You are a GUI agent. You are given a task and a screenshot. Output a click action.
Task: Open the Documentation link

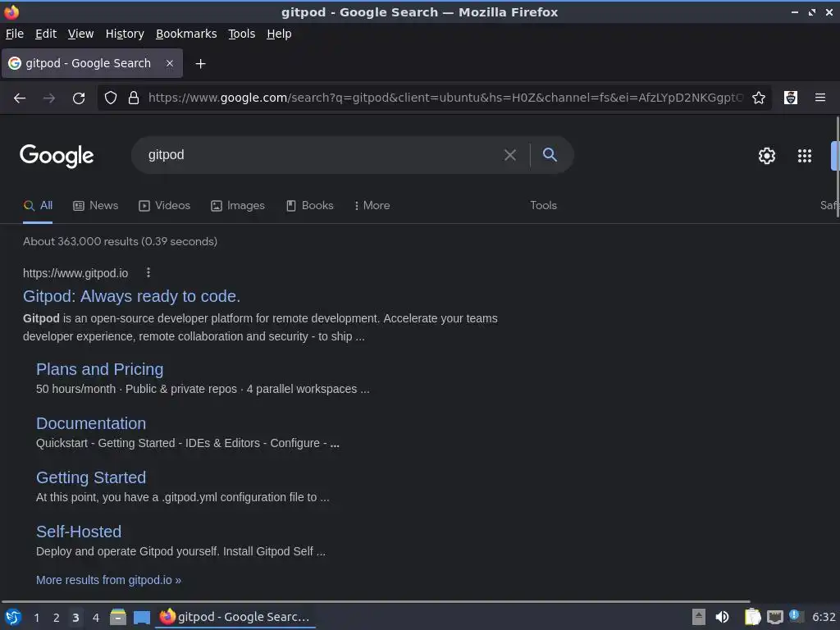[91, 423]
